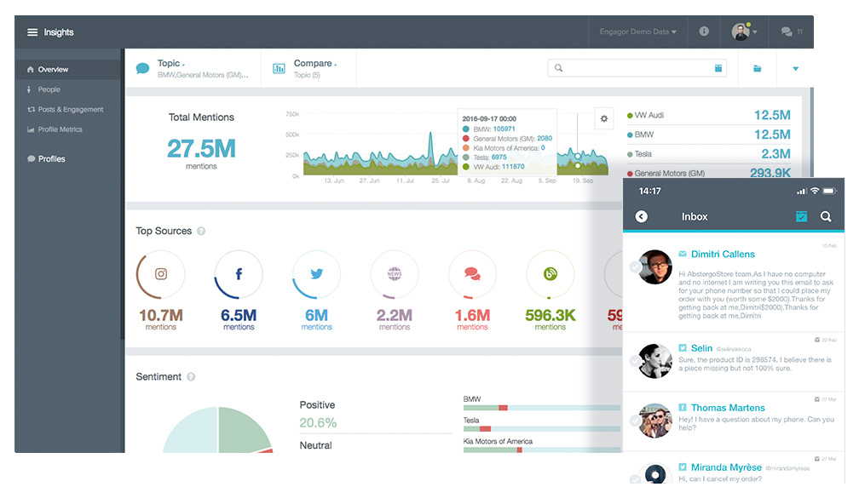Click 596.3K mentions value
859x504 pixels.
pos(550,315)
